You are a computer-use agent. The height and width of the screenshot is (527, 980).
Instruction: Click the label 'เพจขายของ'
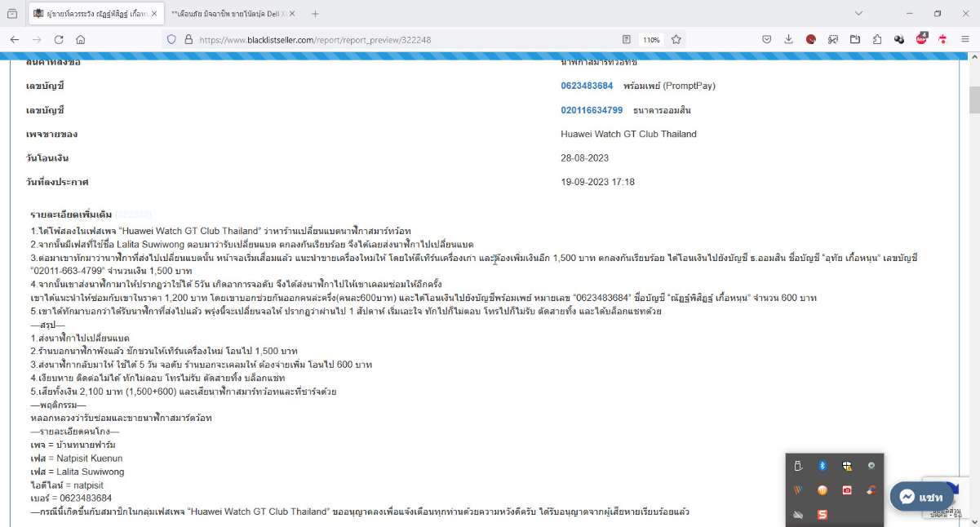coord(51,134)
